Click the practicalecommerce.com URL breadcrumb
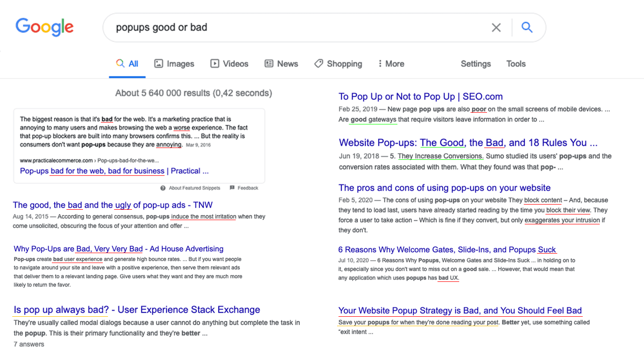This screenshot has height=362, width=644. pos(90,161)
